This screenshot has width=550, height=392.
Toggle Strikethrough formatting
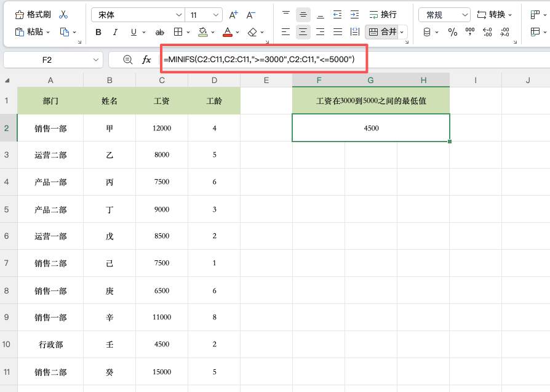pyautogui.click(x=159, y=32)
